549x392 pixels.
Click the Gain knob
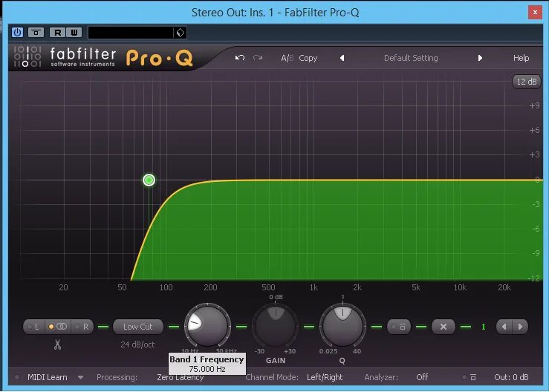[x=276, y=327]
